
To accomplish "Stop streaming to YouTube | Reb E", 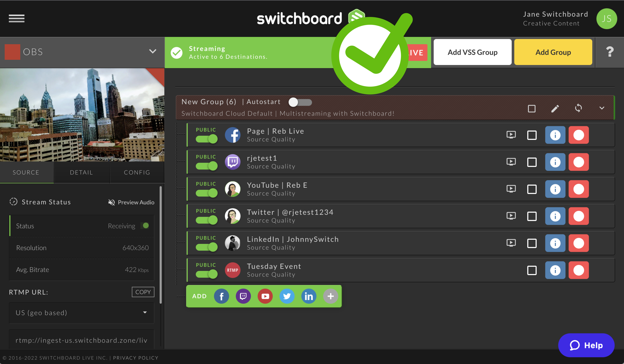I will coord(578,189).
